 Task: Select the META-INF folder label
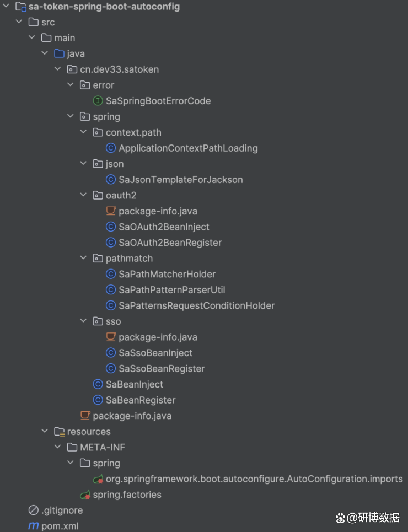[x=103, y=448]
